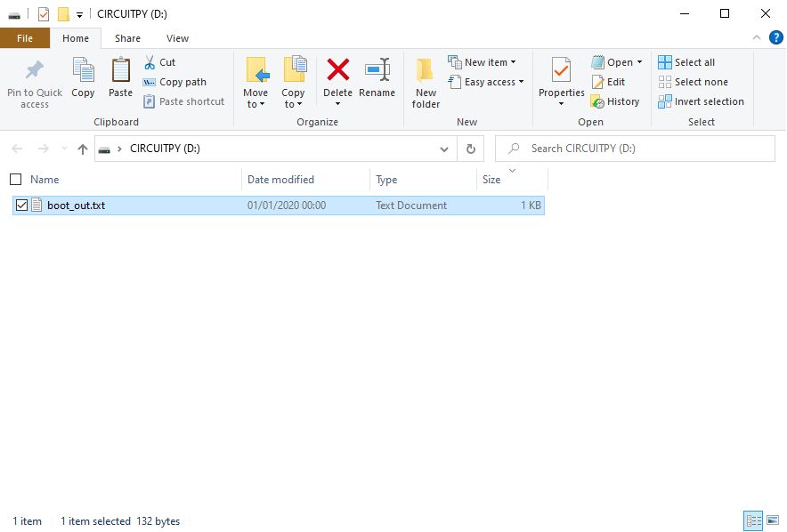
Task: Uncheck the boot_out.txt checkbox
Action: [21, 206]
